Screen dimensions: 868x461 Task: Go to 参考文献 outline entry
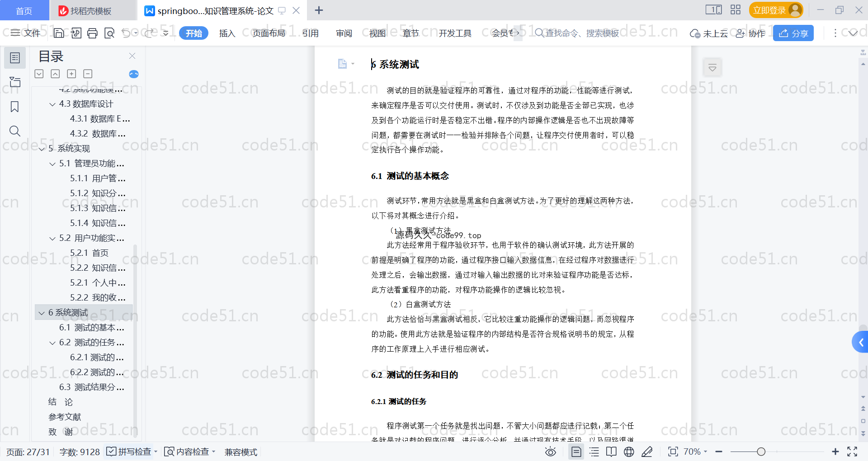click(x=65, y=417)
